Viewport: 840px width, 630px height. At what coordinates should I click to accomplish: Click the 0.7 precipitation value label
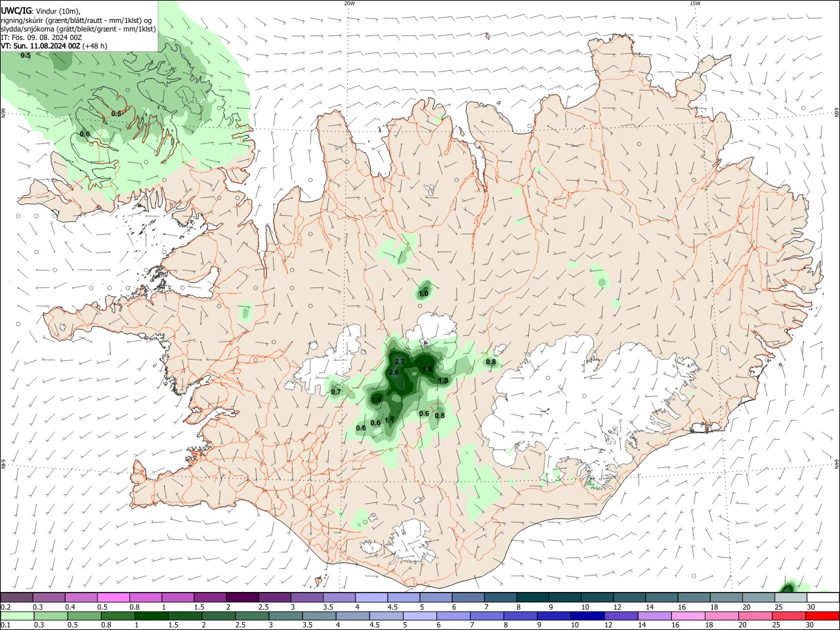(x=336, y=392)
